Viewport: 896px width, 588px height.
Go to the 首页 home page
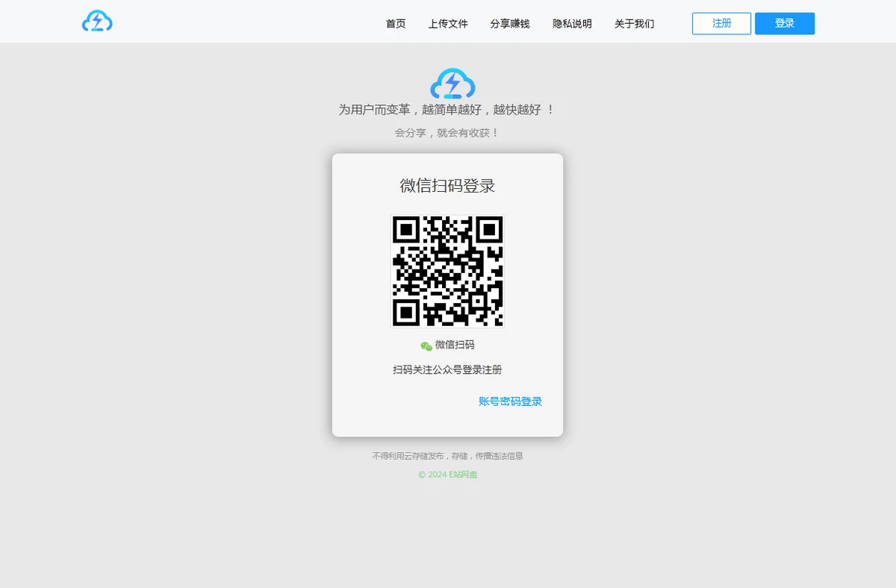pos(396,24)
